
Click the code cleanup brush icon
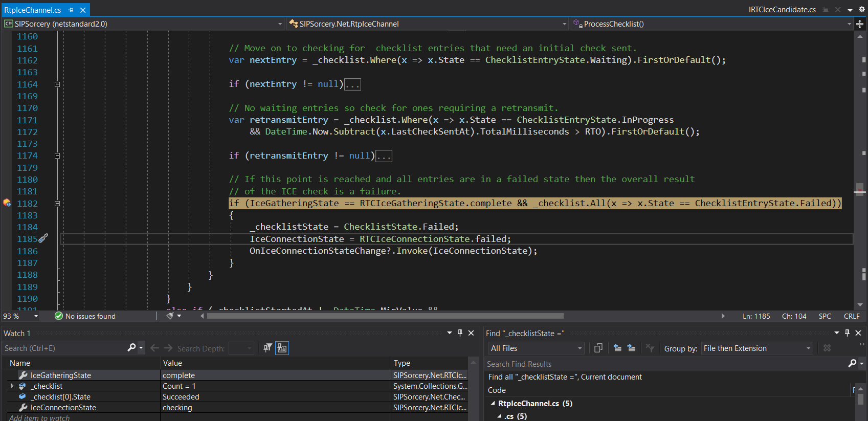tap(170, 316)
